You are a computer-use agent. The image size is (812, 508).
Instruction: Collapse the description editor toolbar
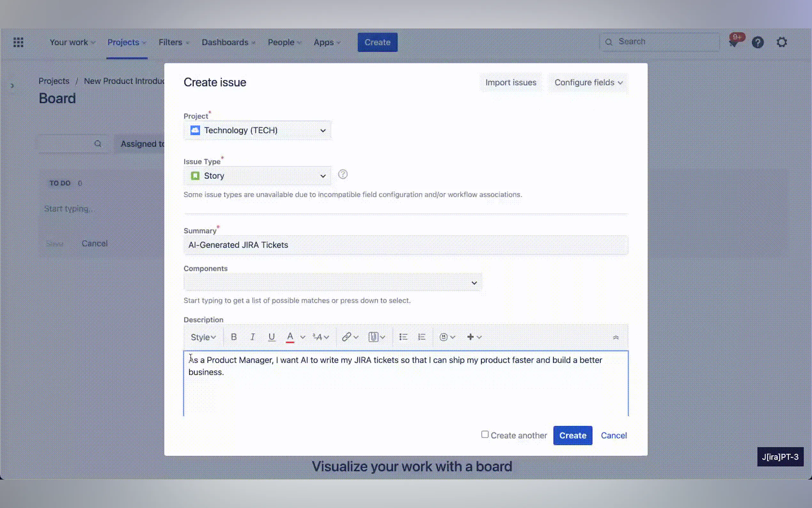pyautogui.click(x=615, y=338)
